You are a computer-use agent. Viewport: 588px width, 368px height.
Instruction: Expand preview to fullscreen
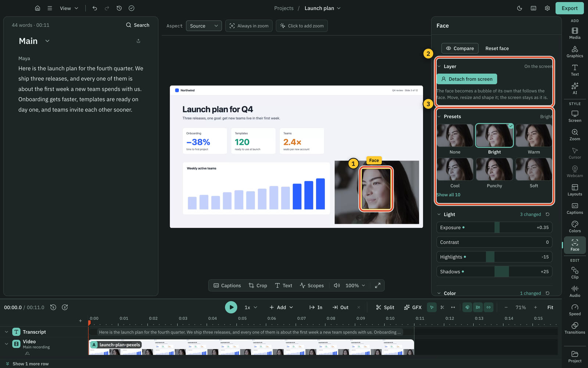(x=377, y=286)
